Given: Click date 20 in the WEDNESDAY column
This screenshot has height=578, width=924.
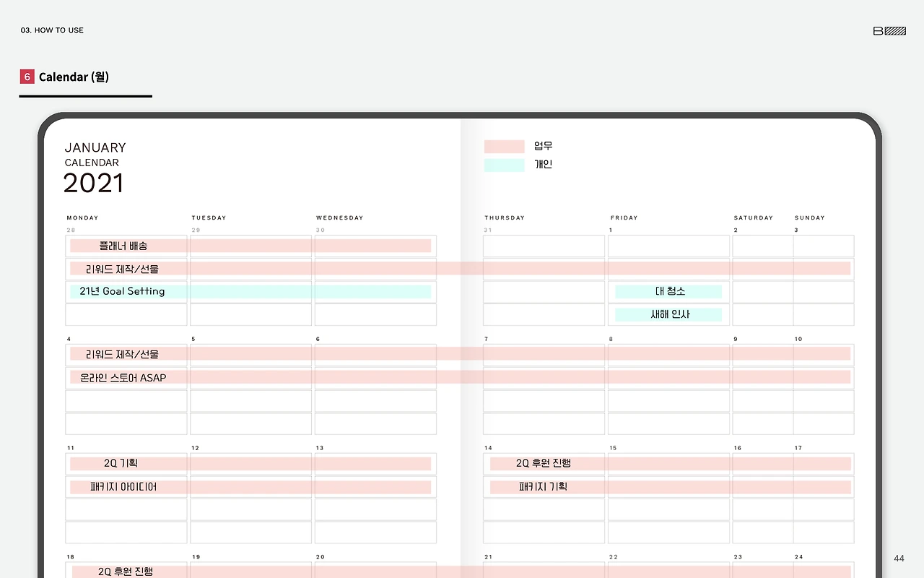Looking at the screenshot, I should pos(321,557).
